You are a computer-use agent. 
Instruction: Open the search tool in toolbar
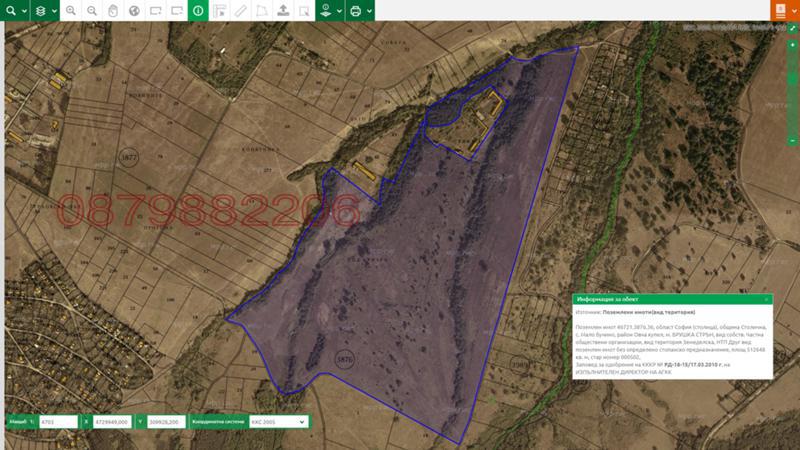[10, 11]
